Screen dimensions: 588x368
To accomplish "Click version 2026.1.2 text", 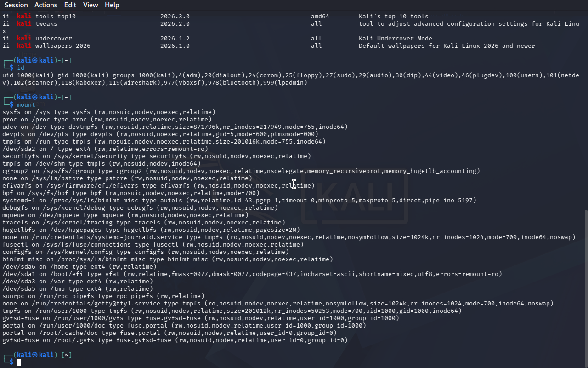I will pyautogui.click(x=175, y=39).
